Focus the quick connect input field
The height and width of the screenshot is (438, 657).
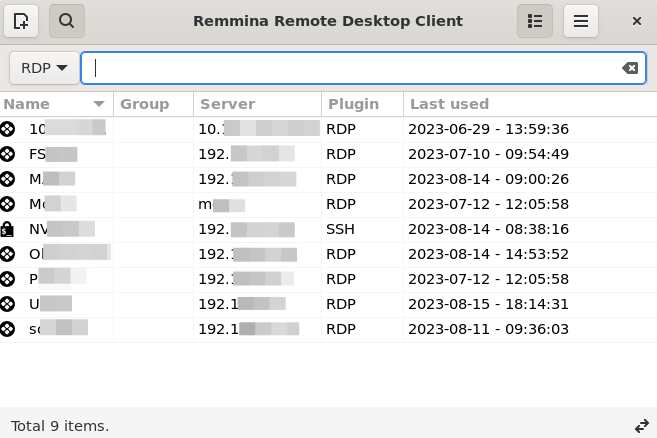point(363,68)
